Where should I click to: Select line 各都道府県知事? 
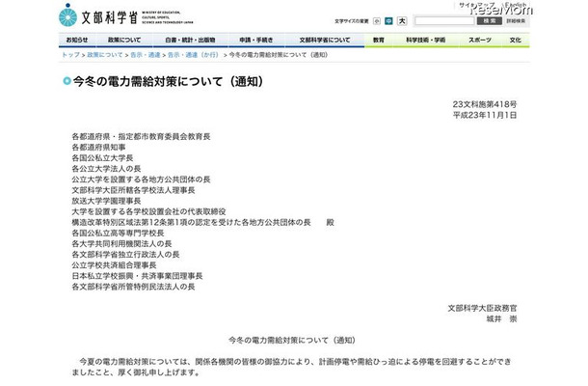[98, 148]
